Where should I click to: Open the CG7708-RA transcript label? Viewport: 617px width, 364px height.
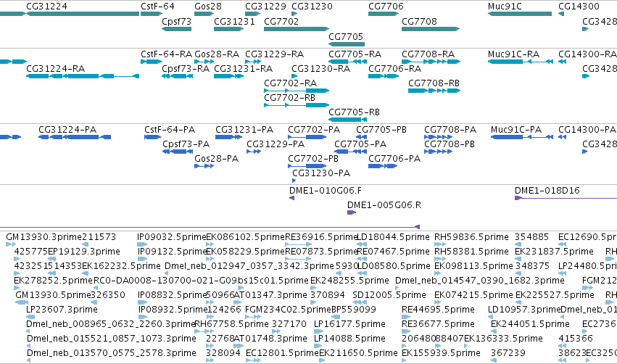click(428, 54)
